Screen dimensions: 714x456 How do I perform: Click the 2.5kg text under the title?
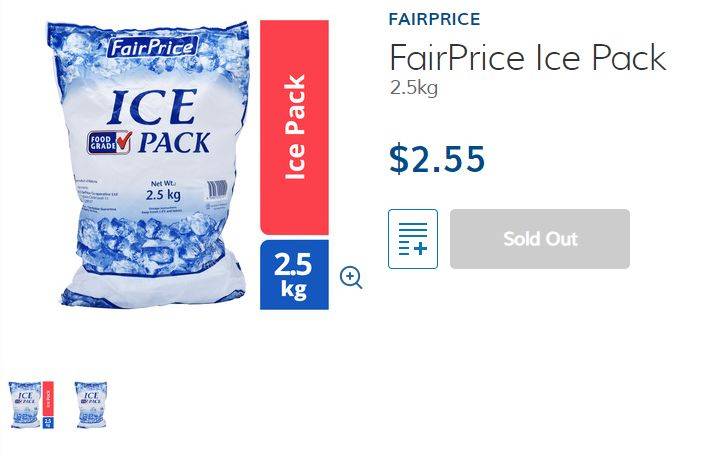pos(414,88)
